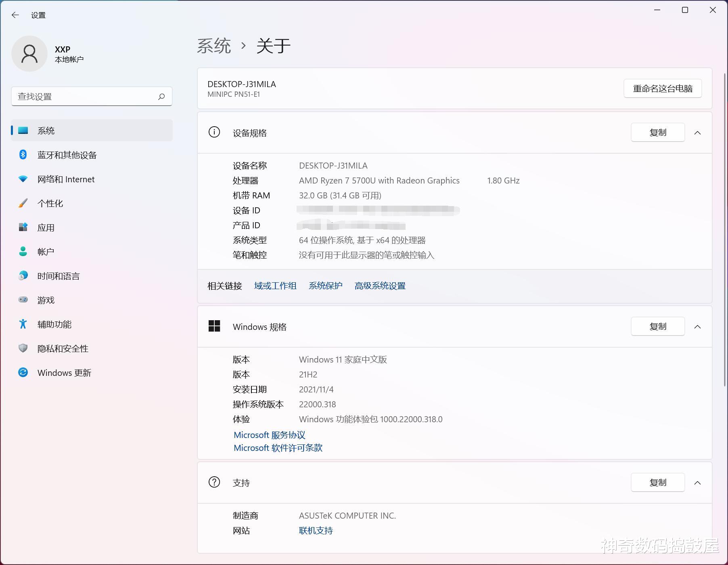Click 系统 in the breadcrumb header
Image resolution: width=728 pixels, height=565 pixels.
point(214,46)
